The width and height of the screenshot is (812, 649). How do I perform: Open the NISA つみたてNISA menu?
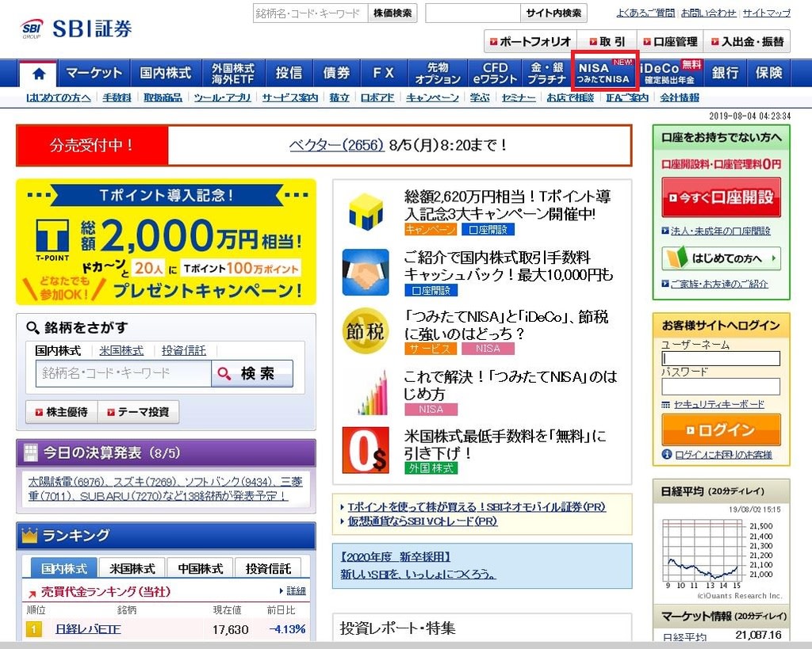(604, 74)
